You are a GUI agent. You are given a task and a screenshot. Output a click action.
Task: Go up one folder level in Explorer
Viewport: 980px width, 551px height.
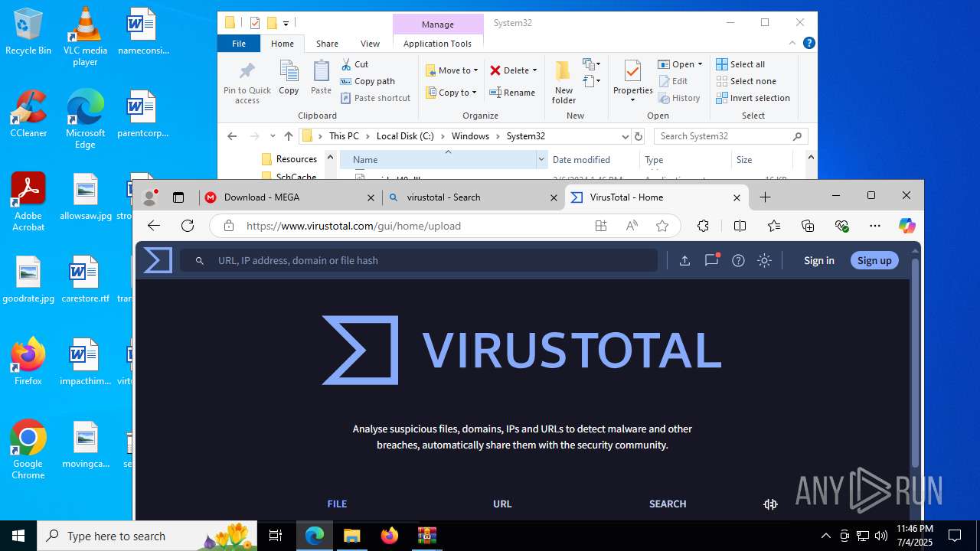coord(289,136)
